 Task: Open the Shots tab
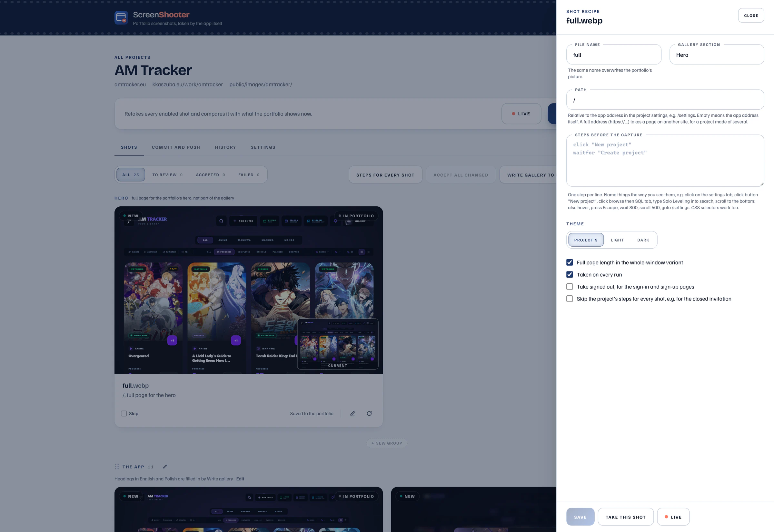click(x=129, y=147)
